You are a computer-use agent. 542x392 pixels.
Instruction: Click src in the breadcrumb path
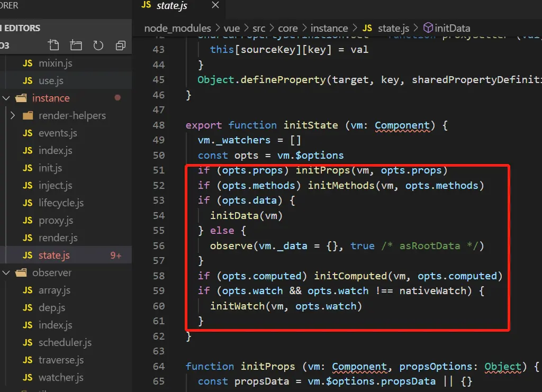tap(258, 29)
